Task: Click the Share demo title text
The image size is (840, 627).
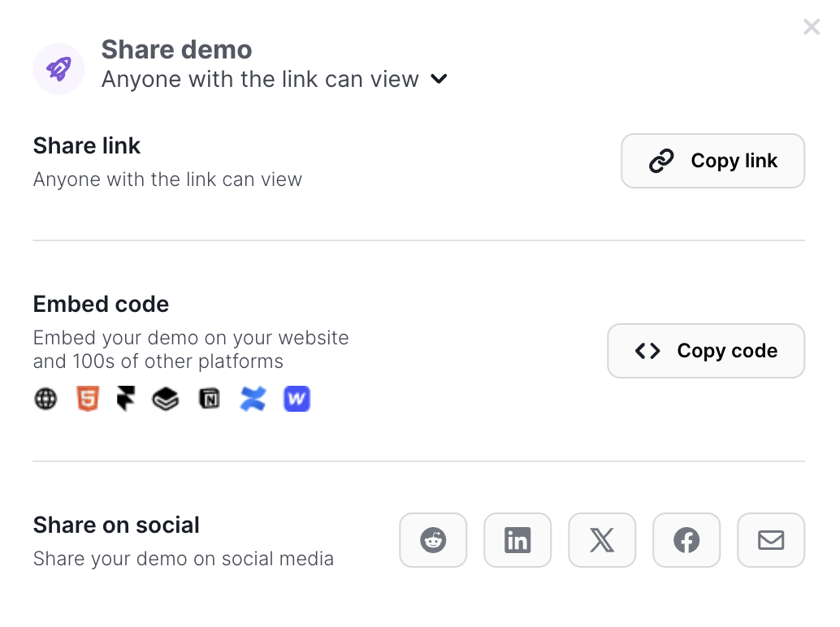Action: 176,50
